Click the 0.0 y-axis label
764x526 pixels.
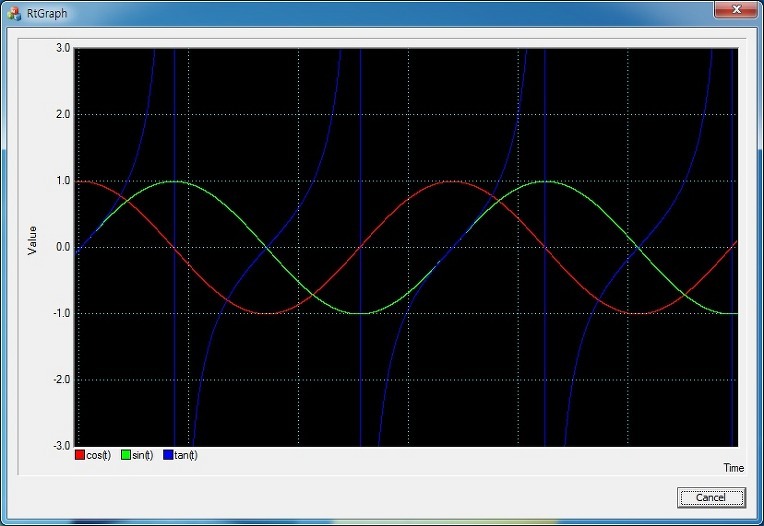[63, 247]
